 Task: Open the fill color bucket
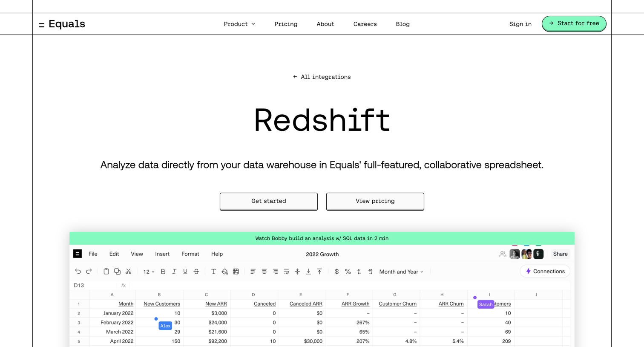(x=224, y=272)
